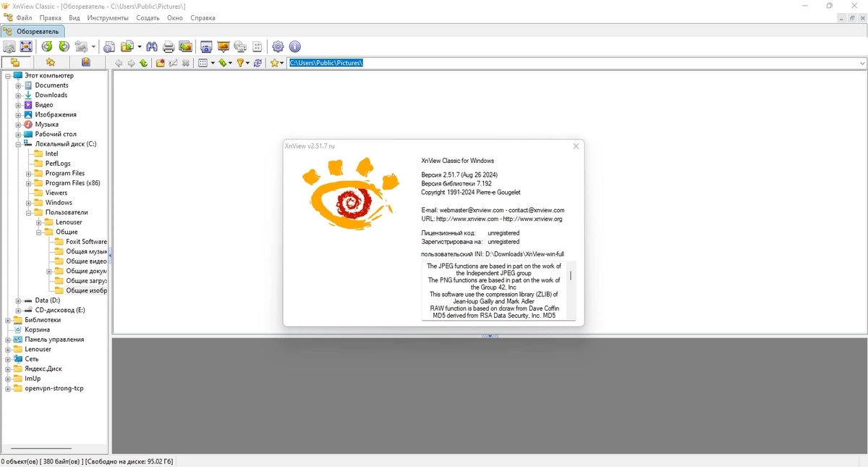Expand the Data (D:) drive node
The width and height of the screenshot is (868, 467).
pyautogui.click(x=19, y=300)
